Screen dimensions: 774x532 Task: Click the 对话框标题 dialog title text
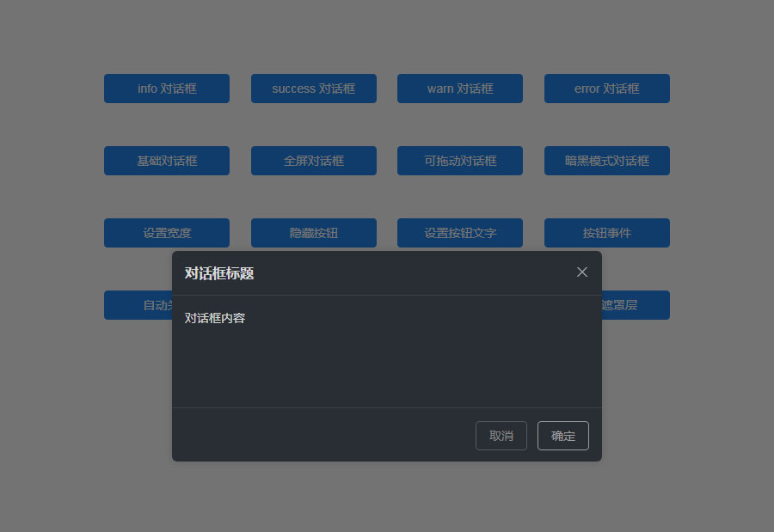click(219, 273)
